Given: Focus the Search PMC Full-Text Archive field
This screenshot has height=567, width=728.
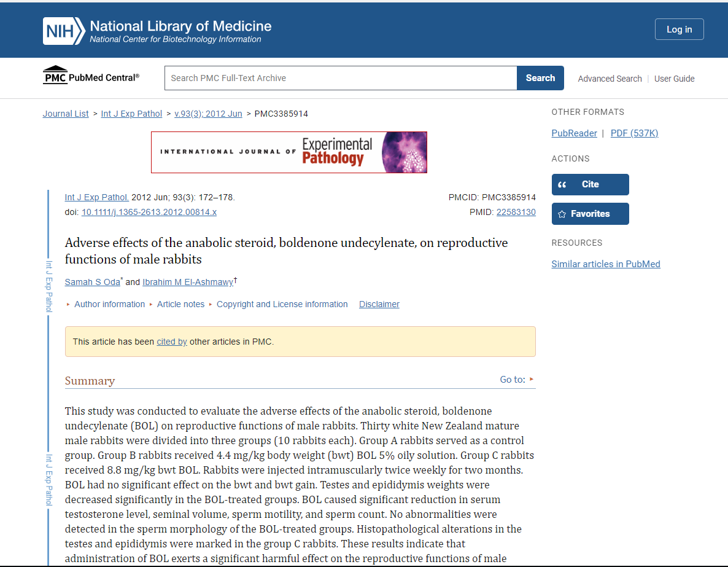Looking at the screenshot, I should (341, 78).
